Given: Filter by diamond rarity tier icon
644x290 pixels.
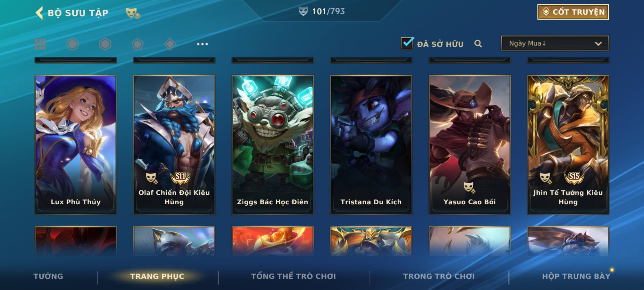Looking at the screenshot, I should click(x=170, y=44).
